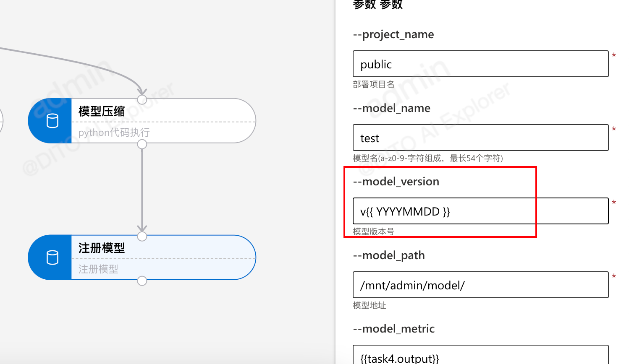
Task: Click the --model_name input containing test
Action: (x=480, y=138)
